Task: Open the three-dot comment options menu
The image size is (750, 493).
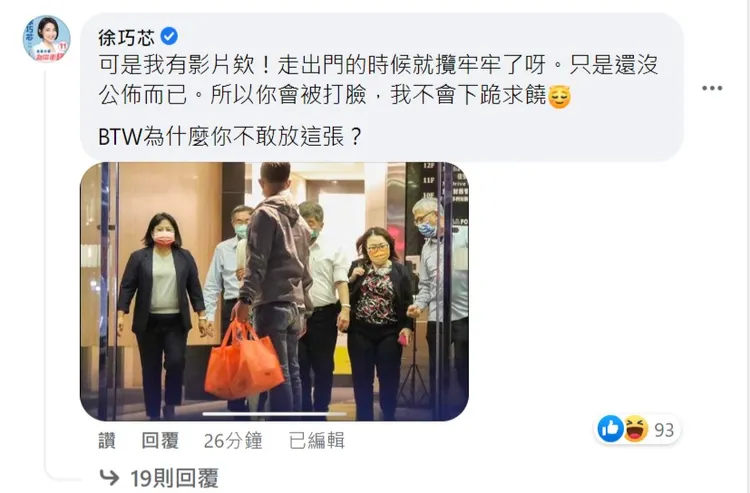Action: pos(712,88)
